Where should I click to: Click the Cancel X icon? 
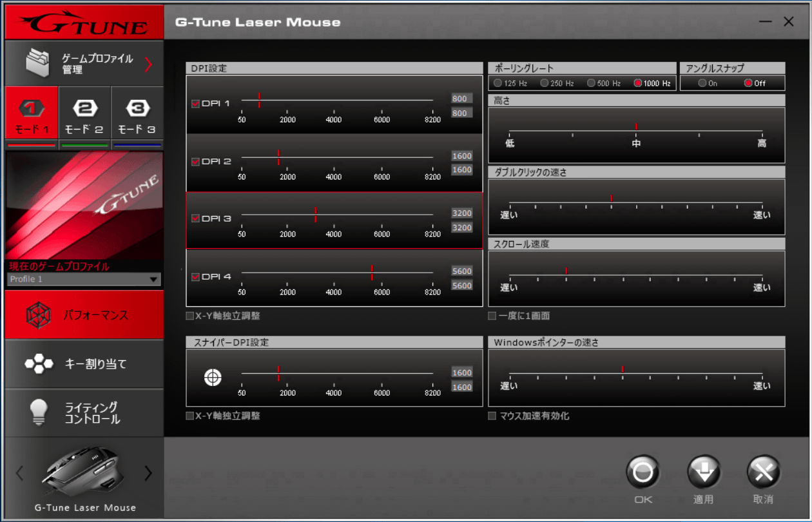764,473
